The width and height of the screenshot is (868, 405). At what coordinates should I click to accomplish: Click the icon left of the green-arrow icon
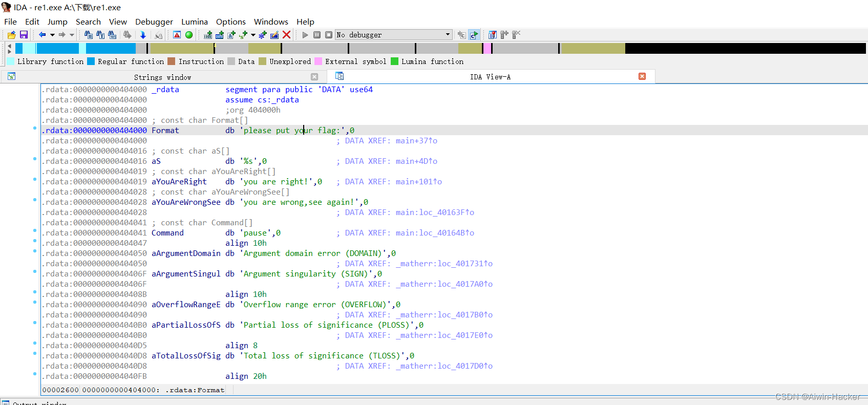pyautogui.click(x=462, y=35)
